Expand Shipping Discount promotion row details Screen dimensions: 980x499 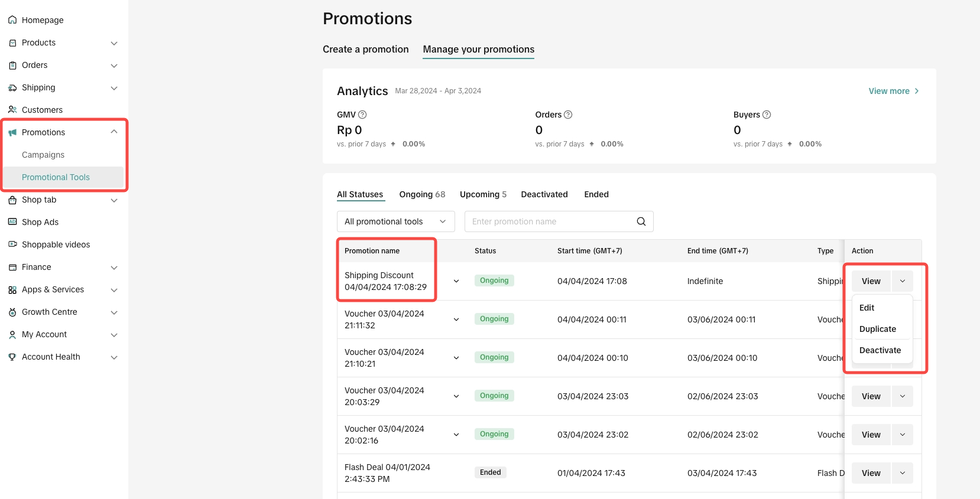tap(456, 281)
